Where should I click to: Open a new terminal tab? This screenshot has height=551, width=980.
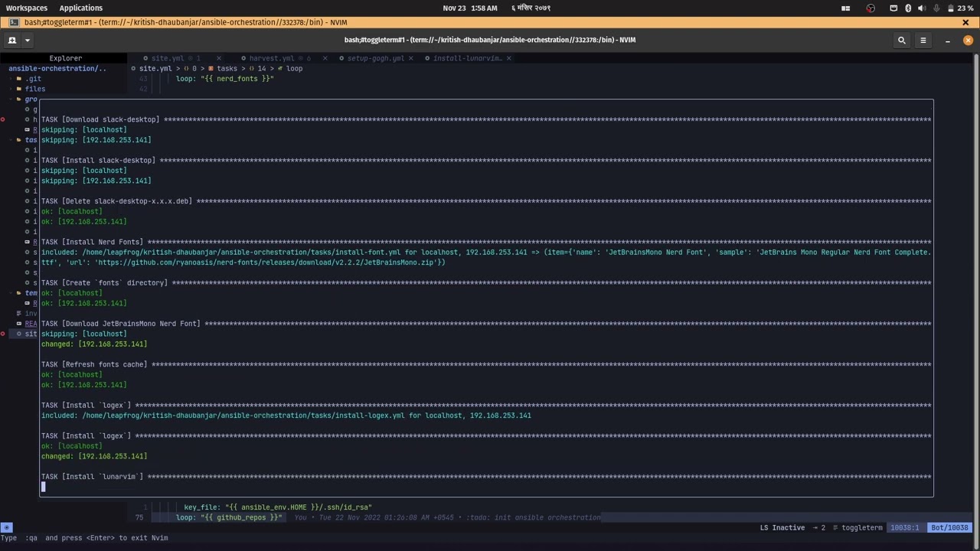pyautogui.click(x=12, y=40)
